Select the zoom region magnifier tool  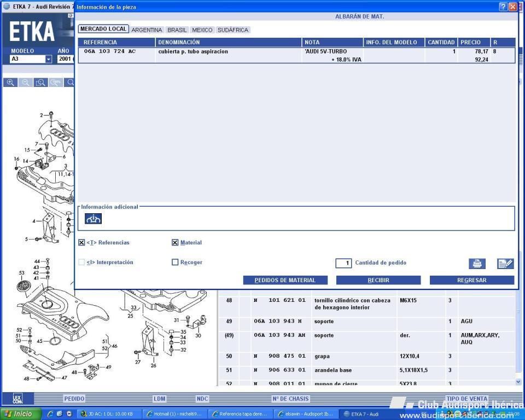coord(41,83)
